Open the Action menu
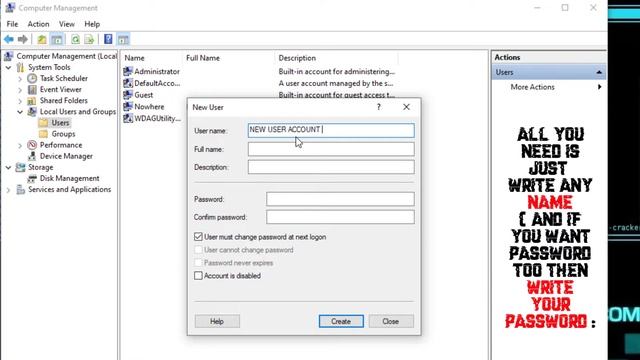640x360 pixels. click(38, 24)
